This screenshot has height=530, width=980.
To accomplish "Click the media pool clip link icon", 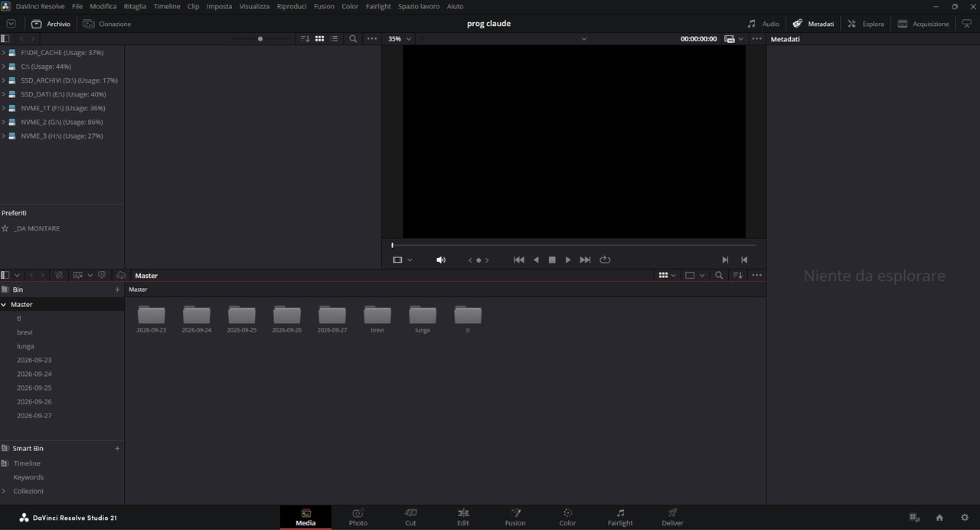I will (x=59, y=275).
